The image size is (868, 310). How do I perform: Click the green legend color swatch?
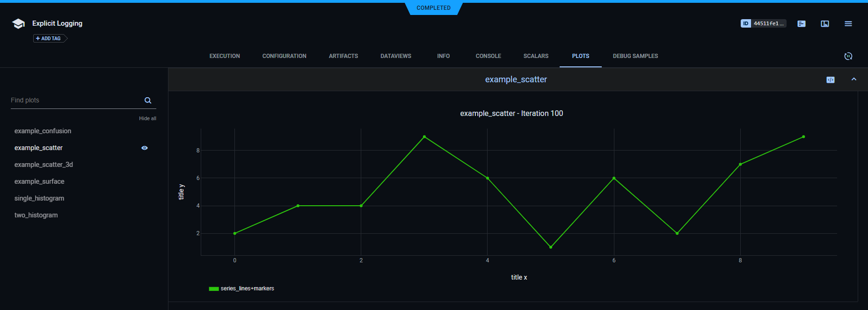click(213, 289)
